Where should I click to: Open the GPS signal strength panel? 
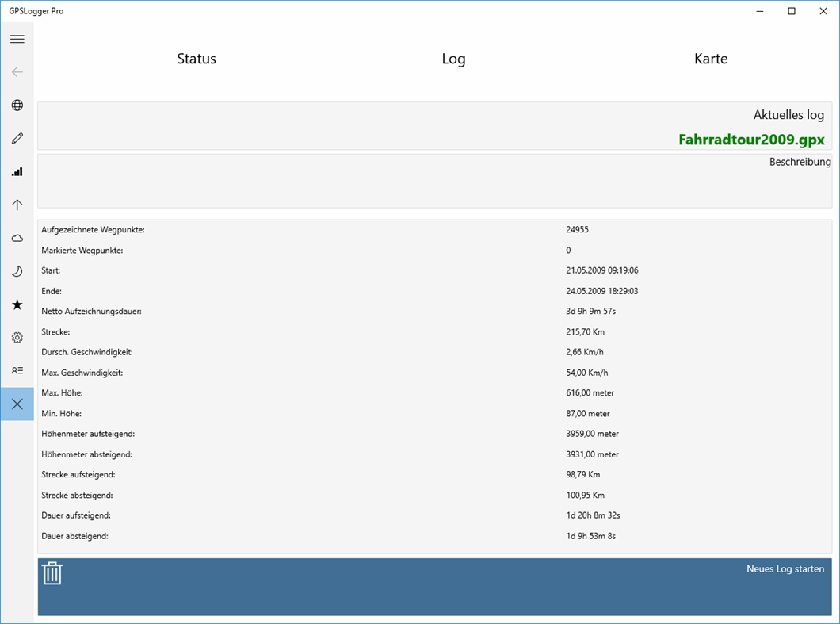[17, 171]
